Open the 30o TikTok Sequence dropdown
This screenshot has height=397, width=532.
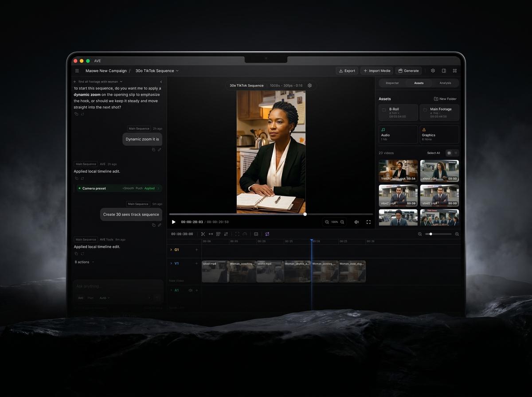click(157, 71)
